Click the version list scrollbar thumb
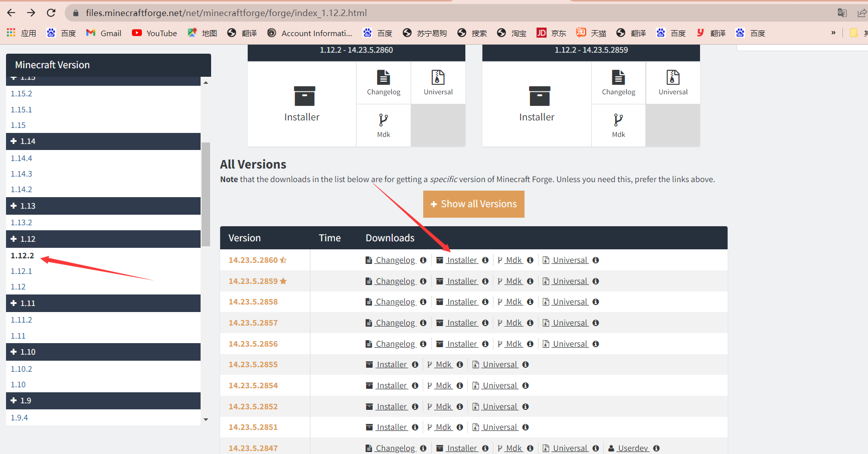The width and height of the screenshot is (868, 454). pyautogui.click(x=206, y=195)
